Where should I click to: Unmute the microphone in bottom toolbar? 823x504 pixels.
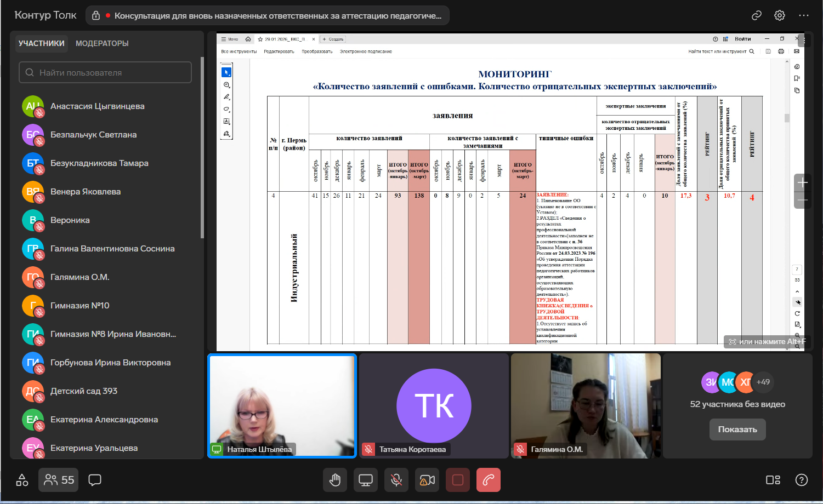click(x=396, y=480)
